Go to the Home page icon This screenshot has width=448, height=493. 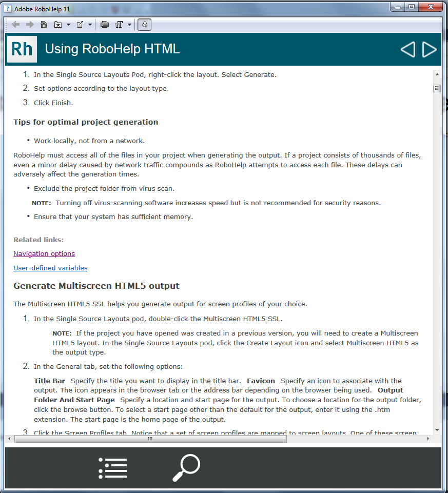(x=44, y=25)
